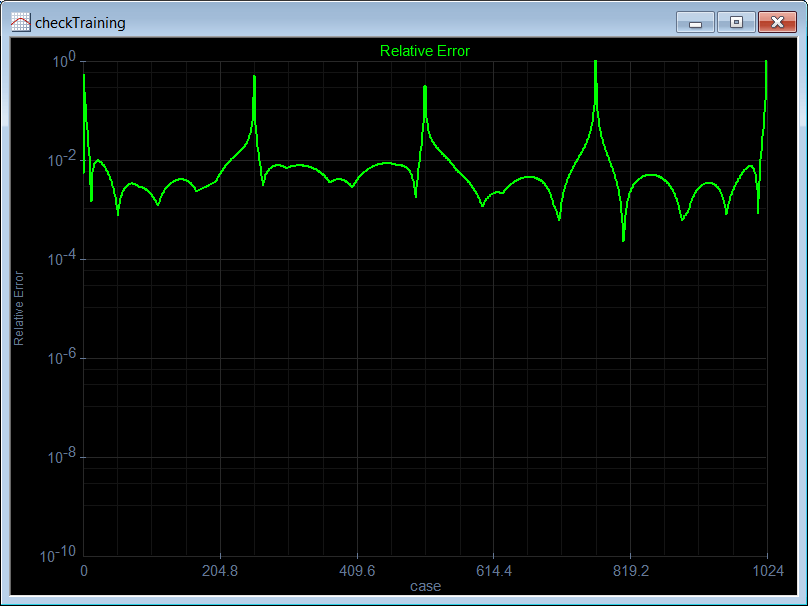Click the 614.4 x-axis tick label
This screenshot has height=606, width=808.
click(x=494, y=571)
